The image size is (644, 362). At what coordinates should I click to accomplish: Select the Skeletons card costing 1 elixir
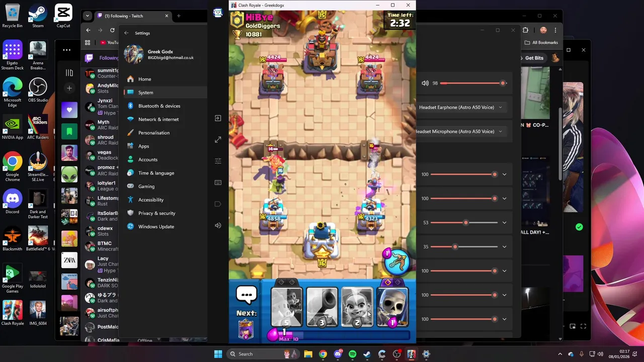click(x=392, y=308)
